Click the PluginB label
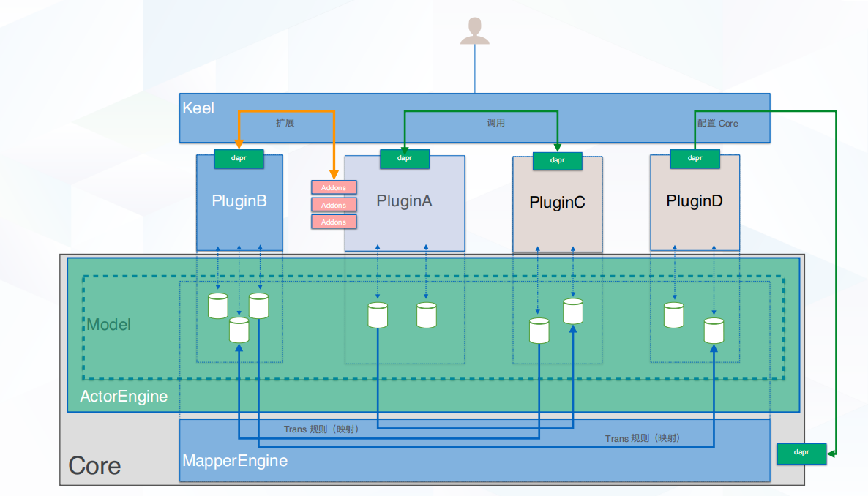The width and height of the screenshot is (868, 496). [x=239, y=200]
